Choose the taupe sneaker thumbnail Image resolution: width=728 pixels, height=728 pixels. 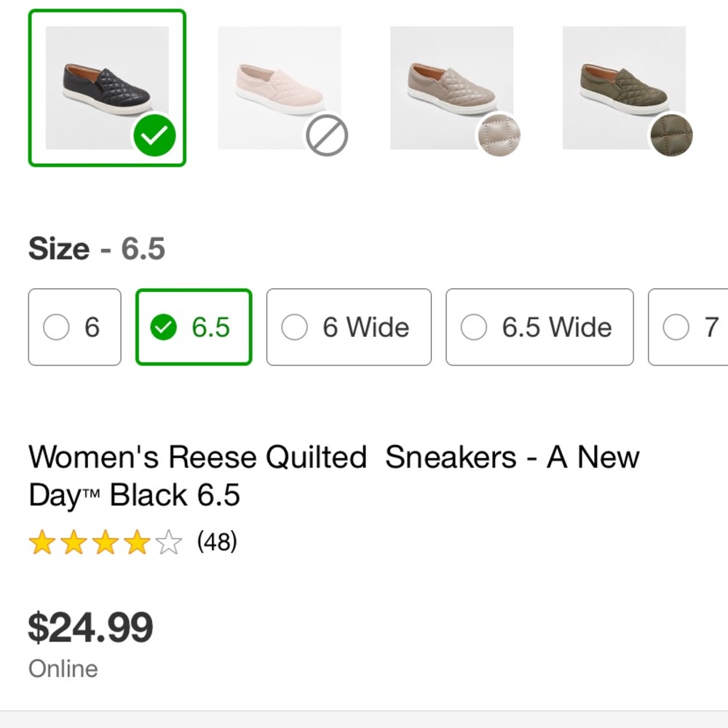pyautogui.click(x=452, y=88)
